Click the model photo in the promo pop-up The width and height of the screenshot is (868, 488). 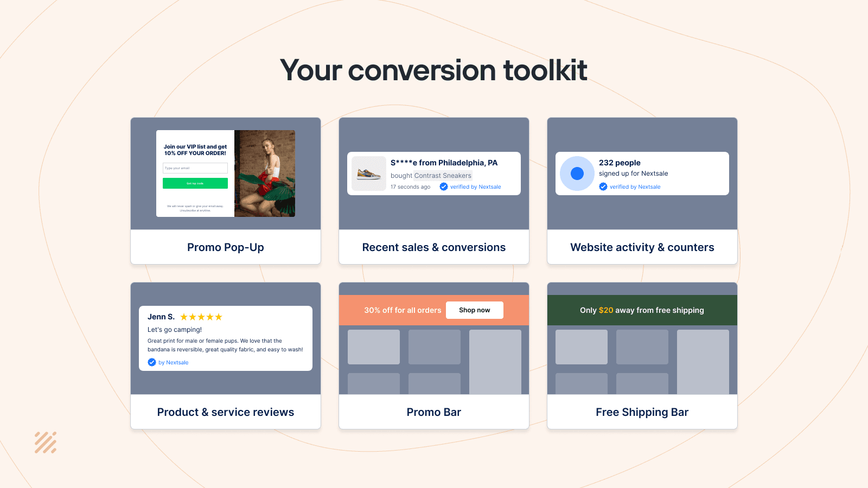(265, 174)
